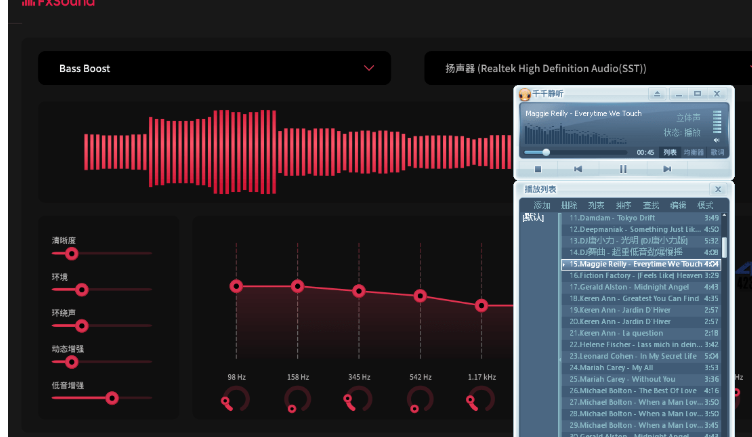Open the 排序 menu in playlist

point(623,205)
